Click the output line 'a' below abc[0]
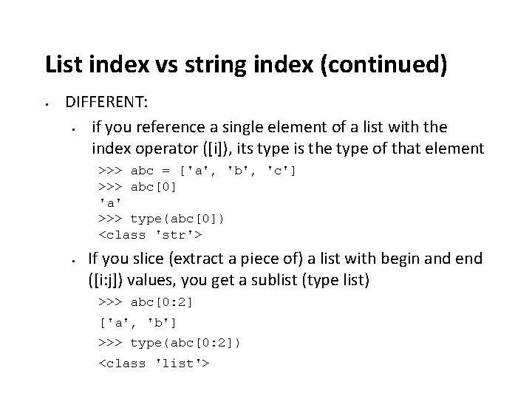532x399 pixels. click(110, 202)
